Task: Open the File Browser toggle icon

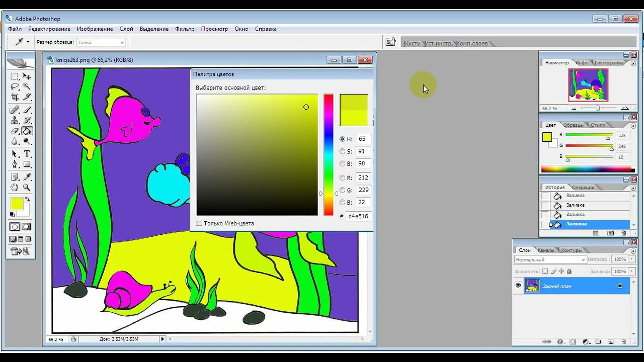Action: click(x=390, y=42)
